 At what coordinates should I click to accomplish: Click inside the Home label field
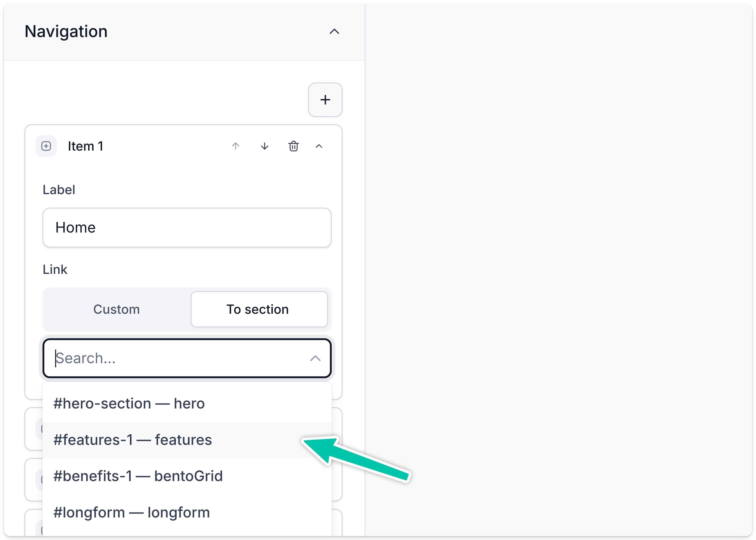187,228
